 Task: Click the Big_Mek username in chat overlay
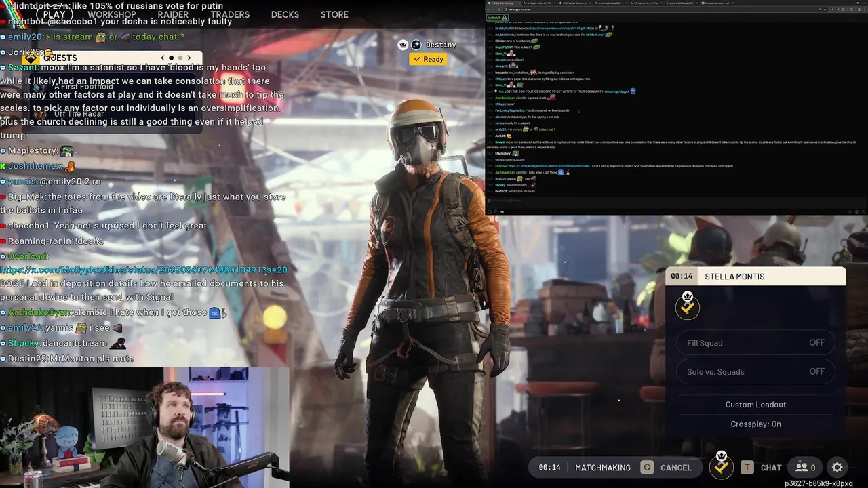[x=26, y=197]
